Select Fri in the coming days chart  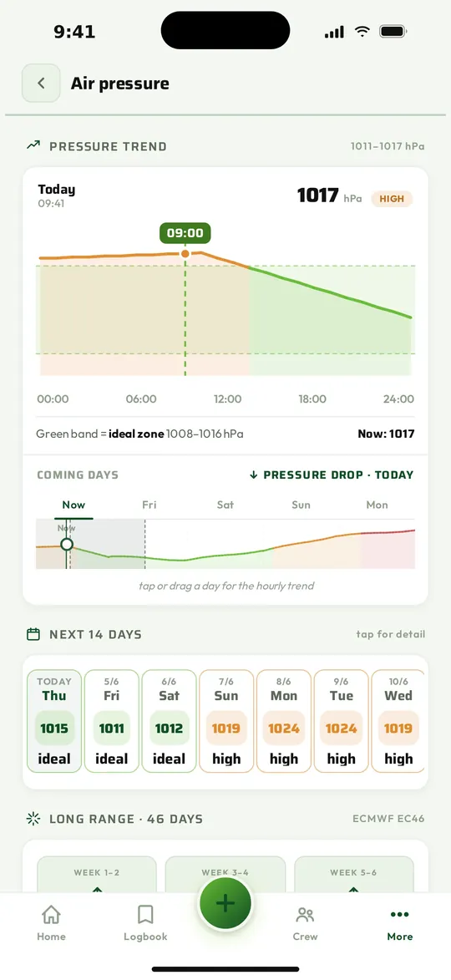[x=149, y=505]
